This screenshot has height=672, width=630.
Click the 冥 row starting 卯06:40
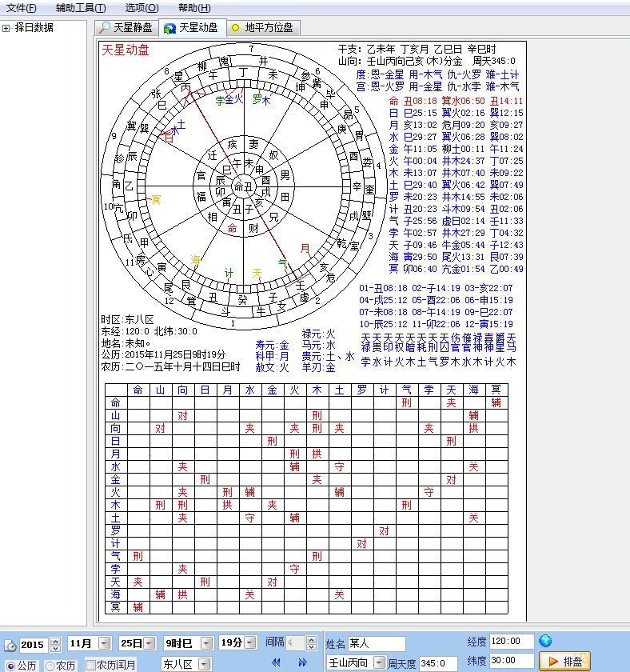click(457, 269)
